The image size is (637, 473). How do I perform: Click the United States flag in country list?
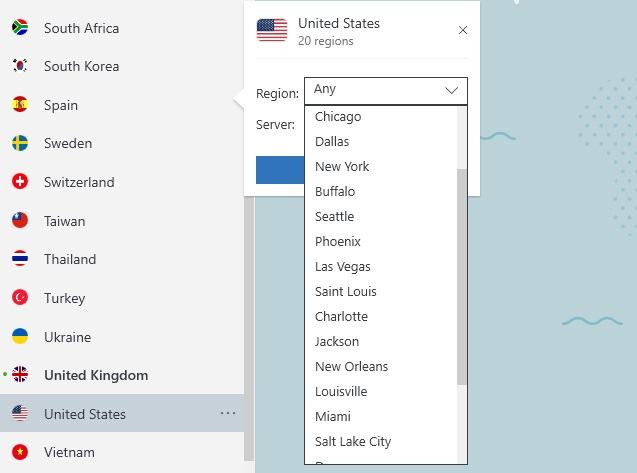20,413
